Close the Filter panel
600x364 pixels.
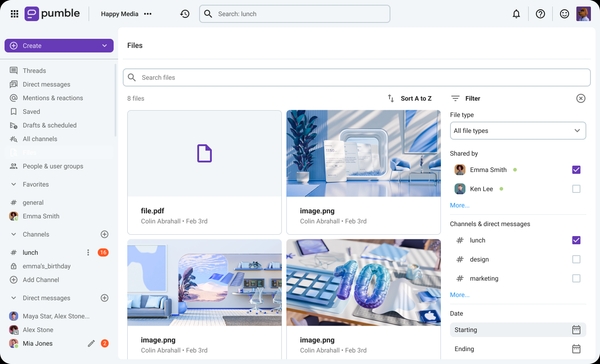[580, 98]
